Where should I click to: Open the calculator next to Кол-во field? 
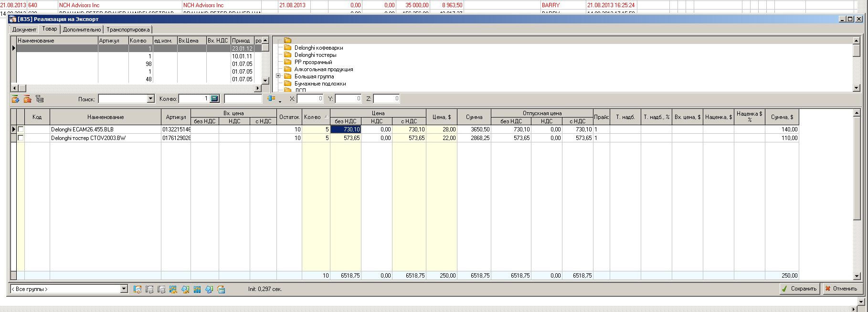tap(214, 99)
